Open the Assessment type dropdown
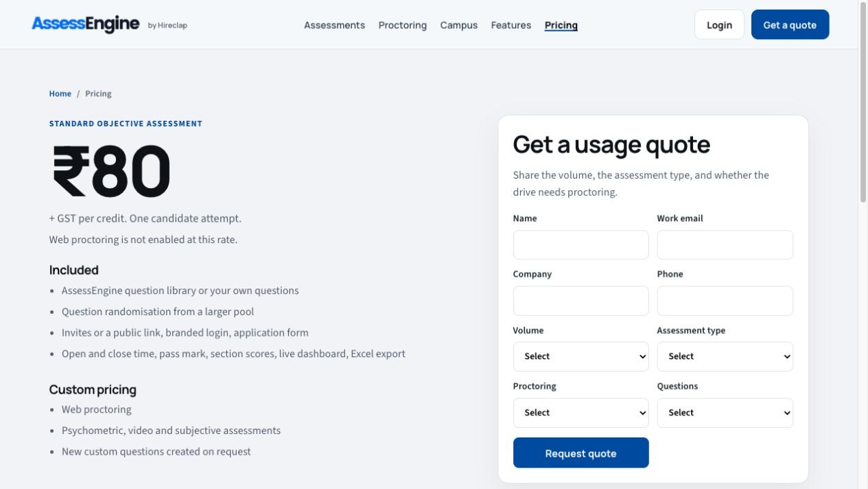Viewport: 868px width, 489px height. click(x=725, y=356)
